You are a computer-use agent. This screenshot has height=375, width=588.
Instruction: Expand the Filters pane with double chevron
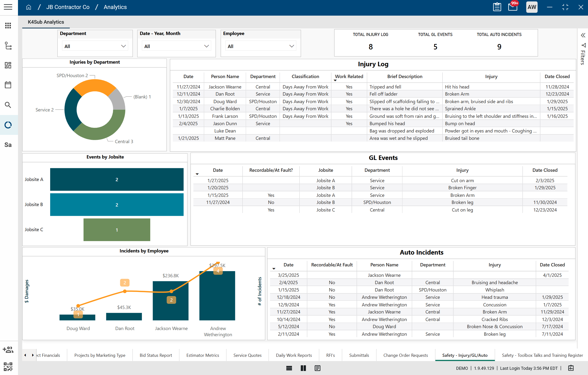coord(583,35)
